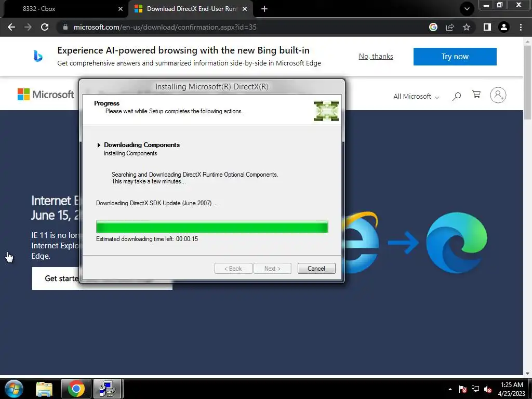
Task: Click the muted volume tray icon
Action: [488, 389]
